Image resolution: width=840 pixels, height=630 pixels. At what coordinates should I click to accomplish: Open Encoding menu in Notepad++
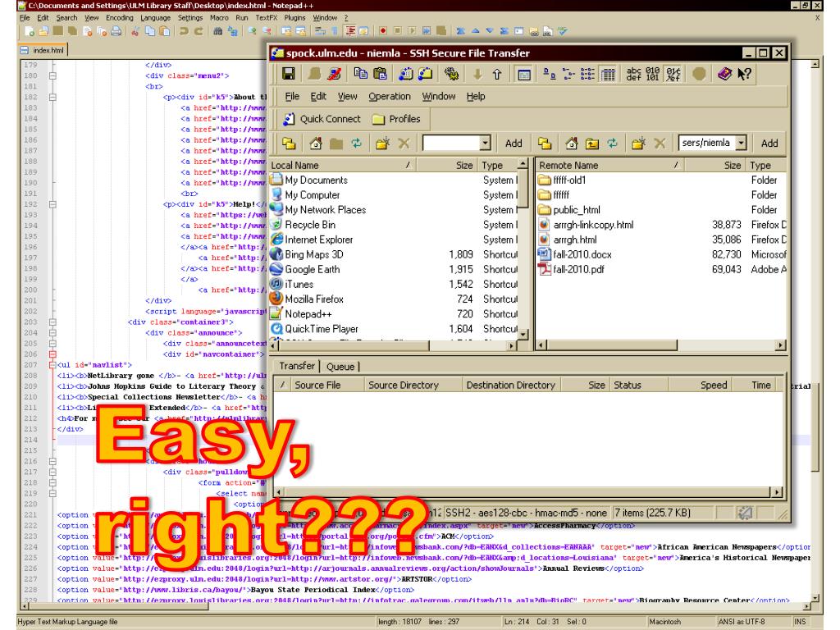120,18
